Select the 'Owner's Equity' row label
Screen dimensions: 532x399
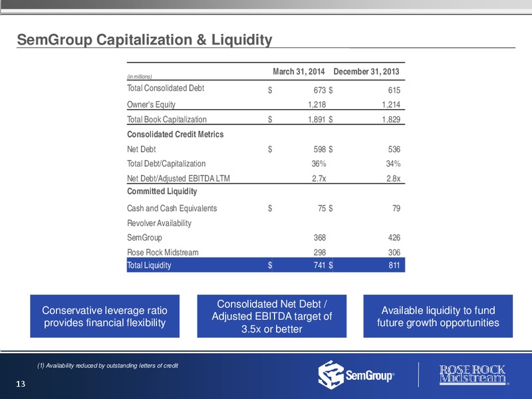152,104
